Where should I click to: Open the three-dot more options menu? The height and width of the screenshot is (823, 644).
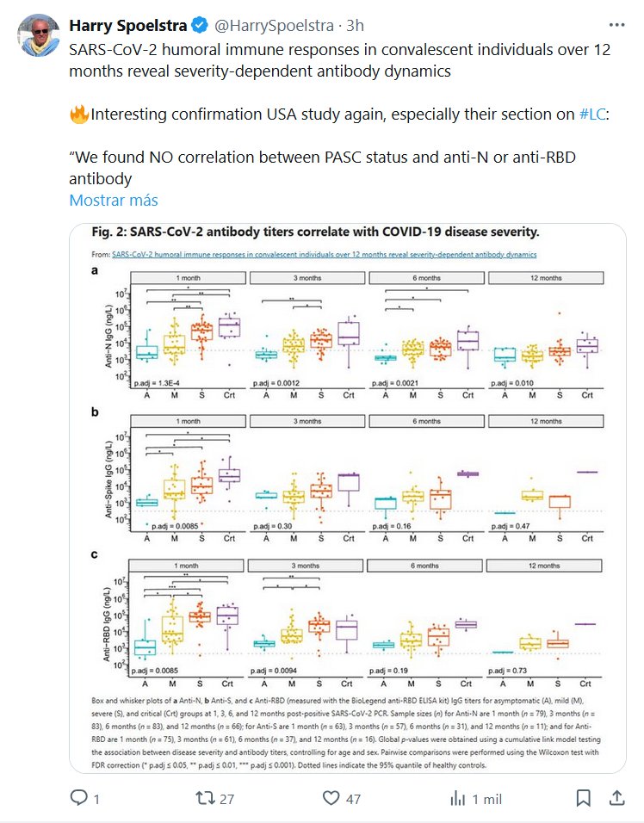pyautogui.click(x=616, y=26)
